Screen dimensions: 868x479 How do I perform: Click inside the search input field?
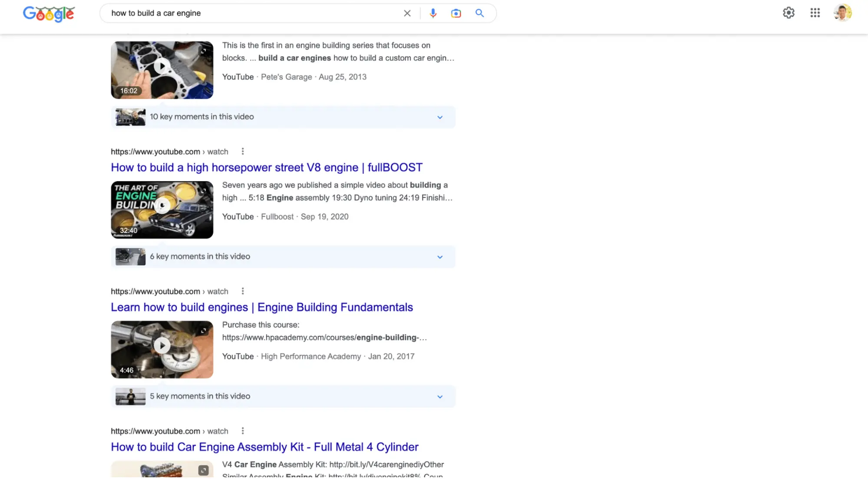pos(252,13)
